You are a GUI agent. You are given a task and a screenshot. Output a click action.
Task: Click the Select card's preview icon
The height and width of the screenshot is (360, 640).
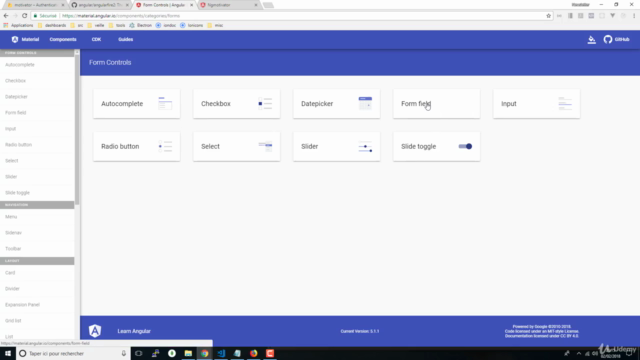265,146
